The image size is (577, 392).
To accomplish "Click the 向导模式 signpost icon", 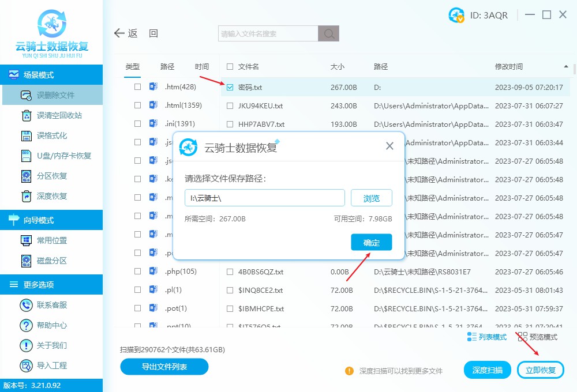I will pos(14,220).
